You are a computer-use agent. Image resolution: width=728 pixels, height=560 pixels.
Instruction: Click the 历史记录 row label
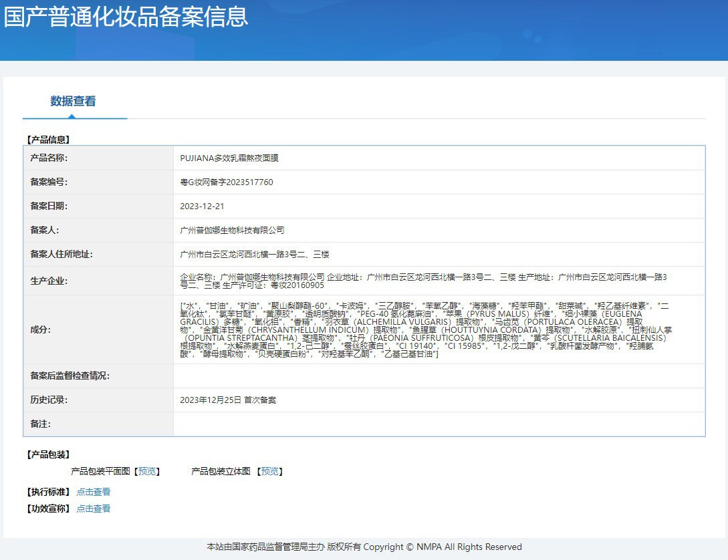pos(49,400)
